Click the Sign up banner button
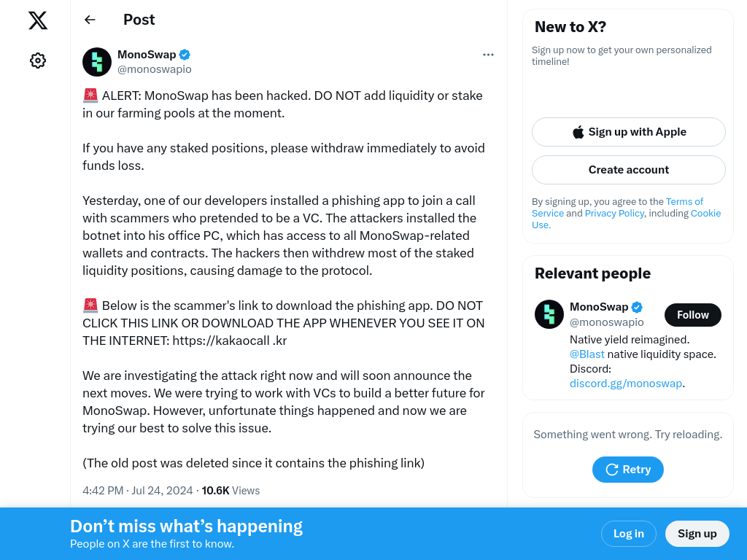747x560 pixels. click(697, 534)
